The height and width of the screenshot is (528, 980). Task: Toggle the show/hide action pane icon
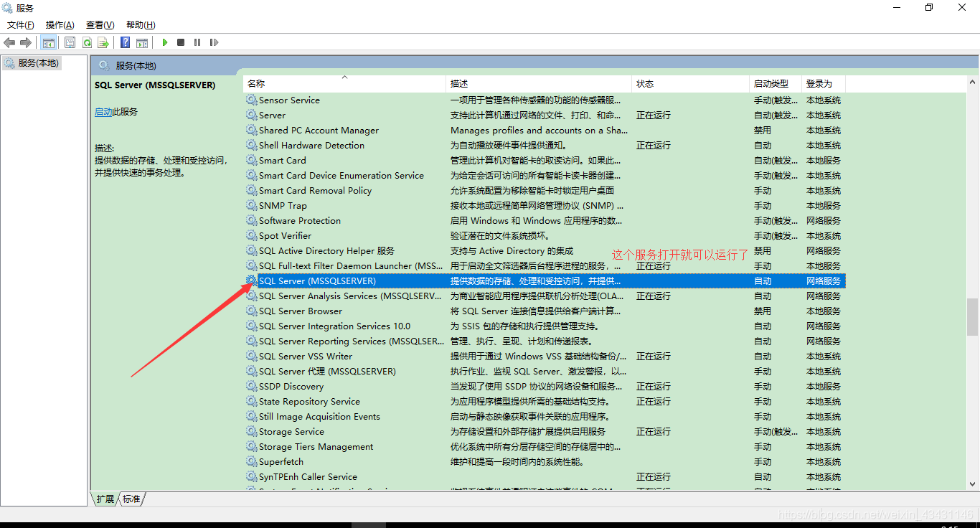[x=142, y=42]
